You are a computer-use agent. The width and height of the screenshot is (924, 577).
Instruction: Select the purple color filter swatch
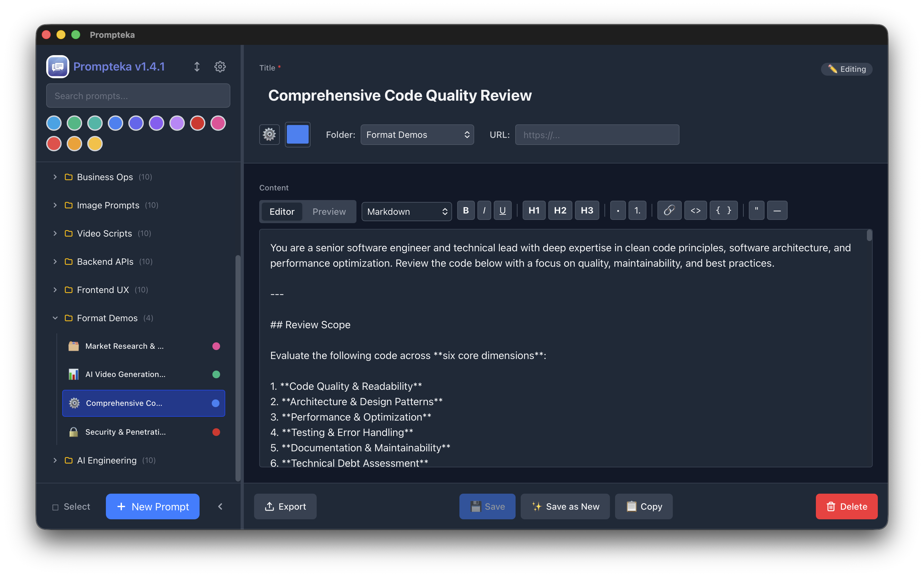(x=156, y=123)
